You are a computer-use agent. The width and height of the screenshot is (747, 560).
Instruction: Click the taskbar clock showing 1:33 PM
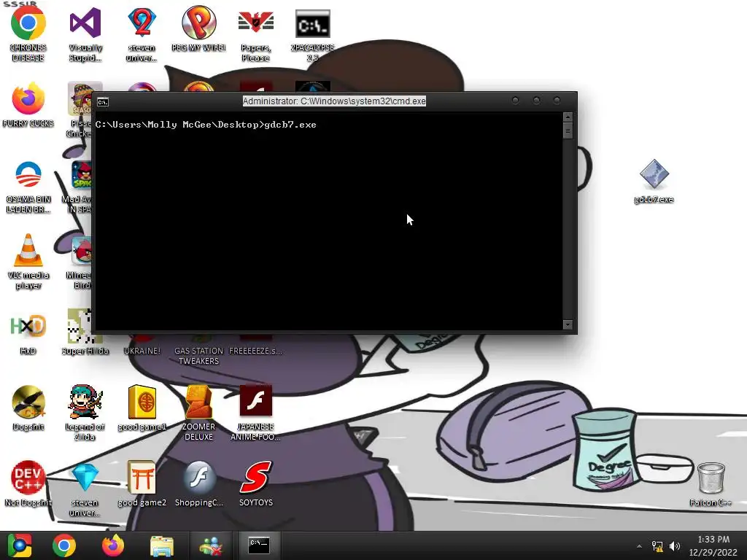click(x=713, y=545)
